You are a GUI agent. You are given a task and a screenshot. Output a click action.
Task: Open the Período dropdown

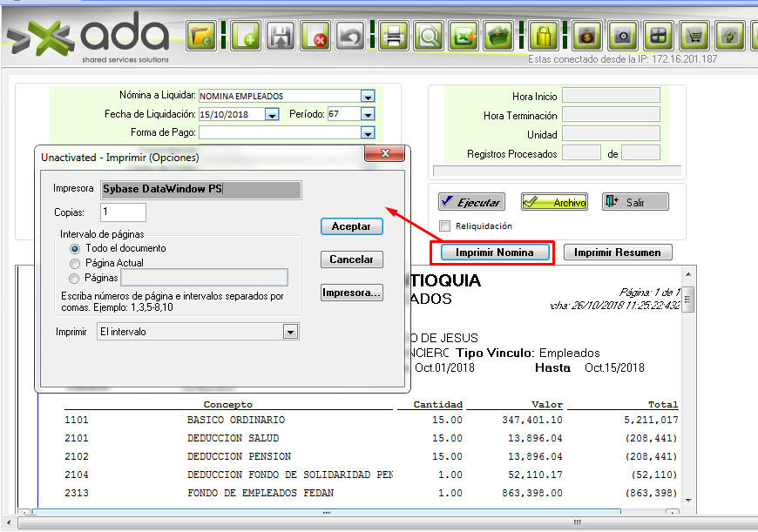point(367,114)
